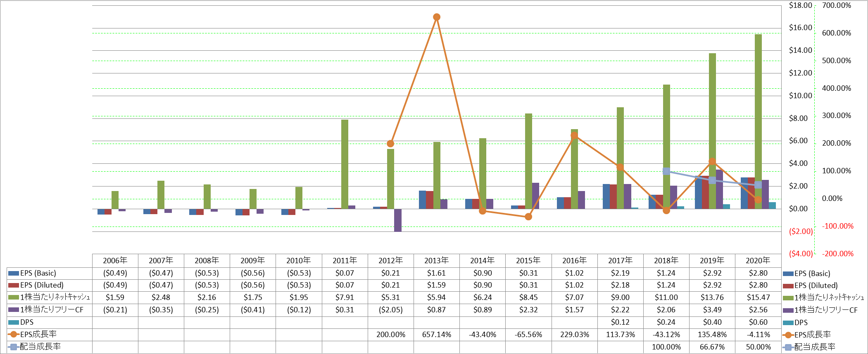This screenshot has width=868, height=354.
Task: Select the blue-gray 配当成長率 square marker for 2018
Action: point(666,171)
